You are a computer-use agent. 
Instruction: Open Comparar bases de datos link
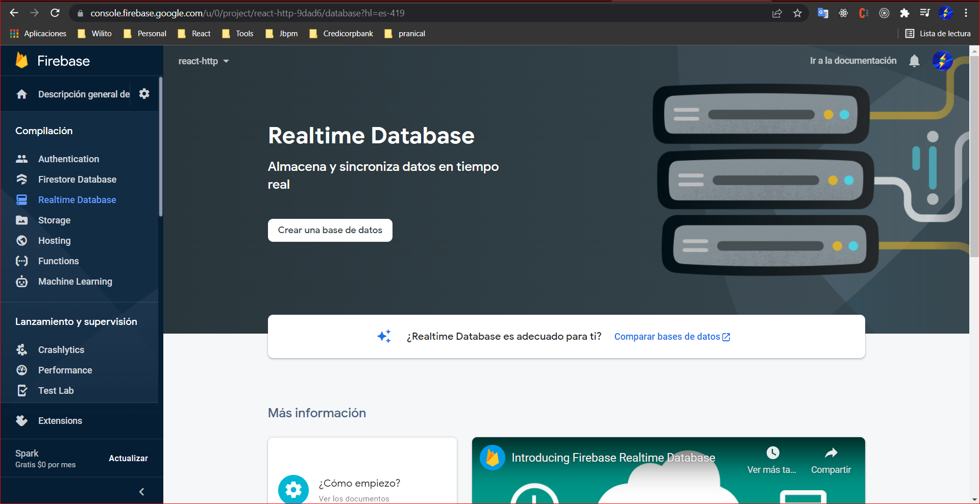point(672,337)
